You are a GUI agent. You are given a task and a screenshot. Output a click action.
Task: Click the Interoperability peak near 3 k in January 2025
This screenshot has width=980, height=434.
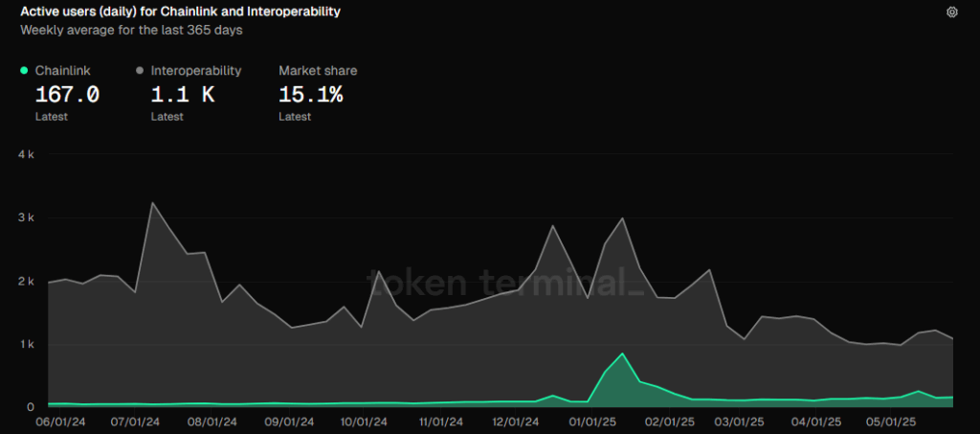tap(622, 218)
